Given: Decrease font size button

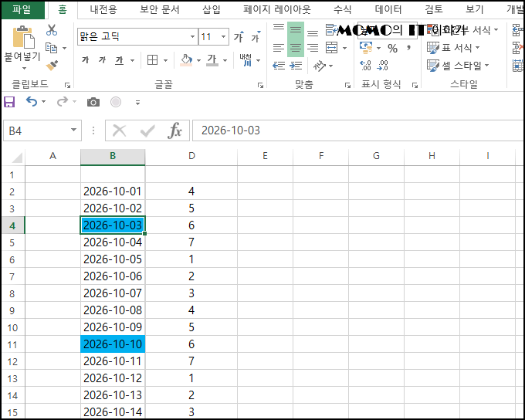Looking at the screenshot, I should click(x=256, y=36).
